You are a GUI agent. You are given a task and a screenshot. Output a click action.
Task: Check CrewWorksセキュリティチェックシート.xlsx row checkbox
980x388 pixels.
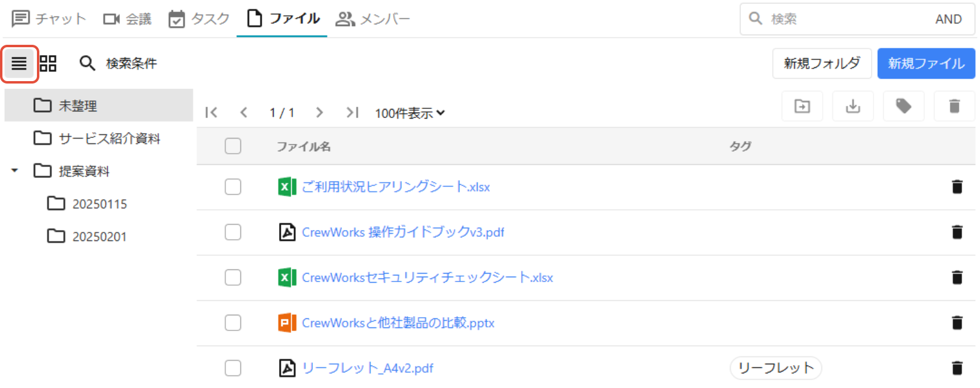tap(233, 278)
